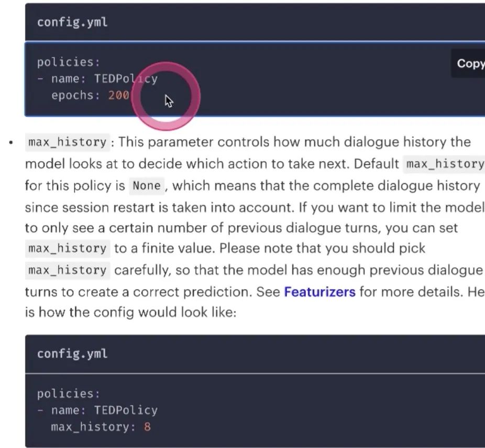Click the max_history tag before 'carefully'

68,270
